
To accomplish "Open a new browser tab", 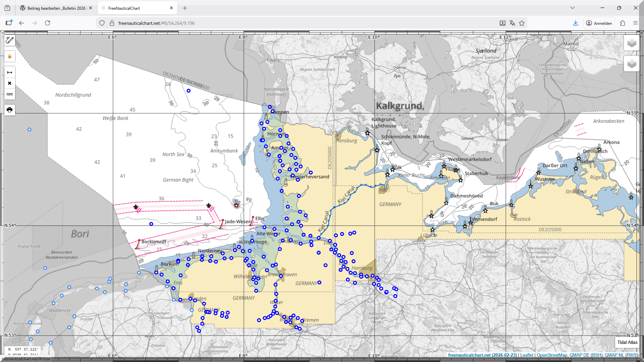I will (185, 8).
